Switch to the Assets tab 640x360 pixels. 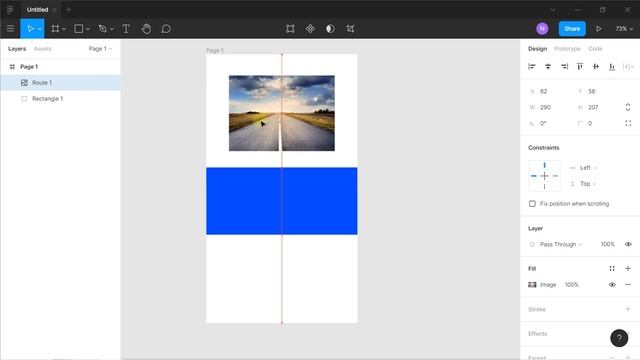pos(42,49)
